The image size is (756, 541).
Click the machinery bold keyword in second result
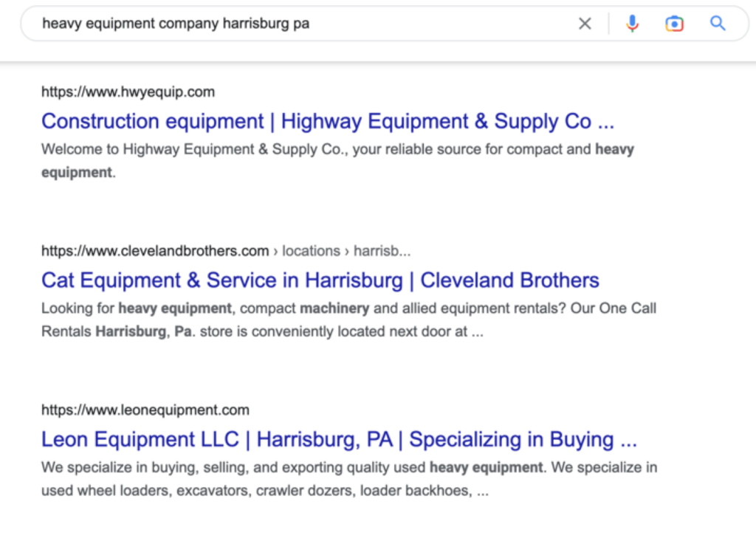(334, 309)
